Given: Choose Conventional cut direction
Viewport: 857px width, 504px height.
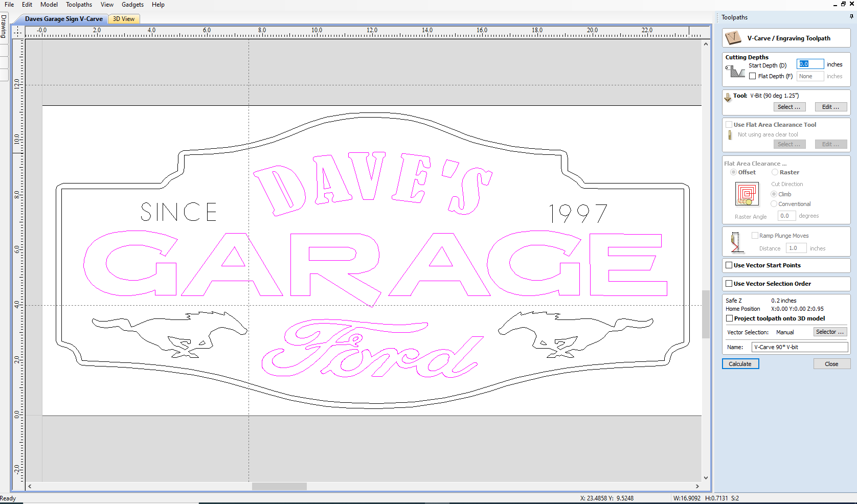Looking at the screenshot, I should click(x=774, y=204).
